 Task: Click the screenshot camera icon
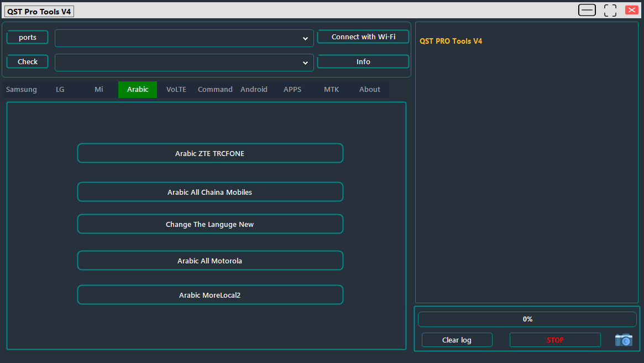(624, 340)
